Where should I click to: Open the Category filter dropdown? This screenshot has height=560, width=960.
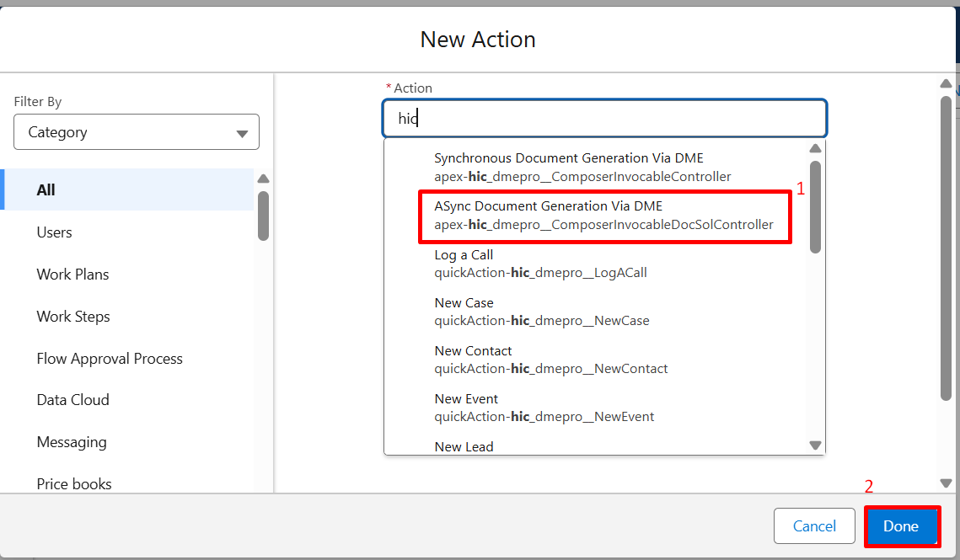point(137,131)
